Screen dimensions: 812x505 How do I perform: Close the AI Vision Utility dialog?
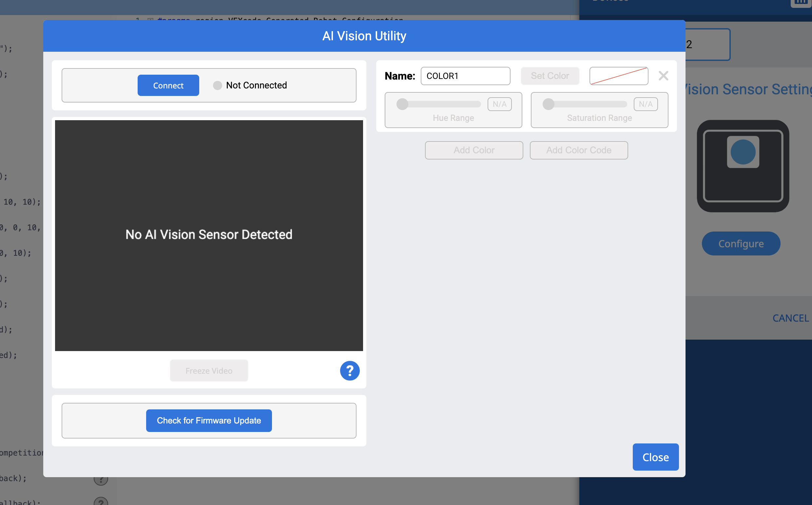655,457
